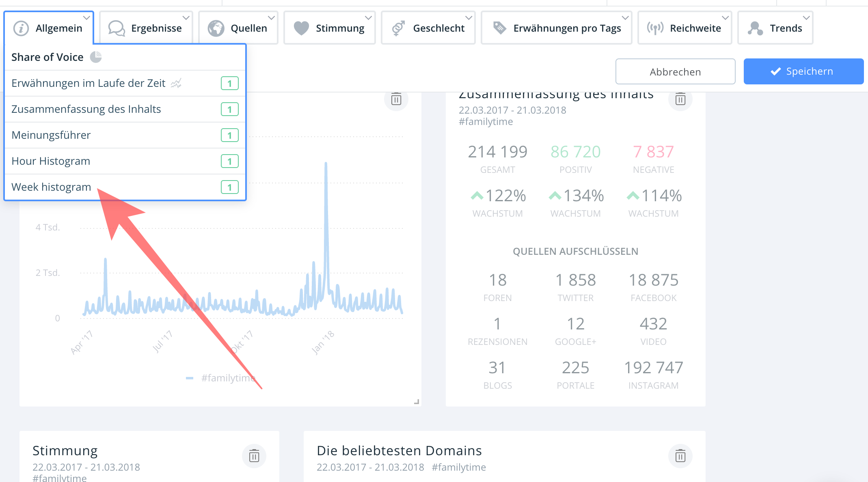Toggle the Hour Histogram count box

[229, 161]
